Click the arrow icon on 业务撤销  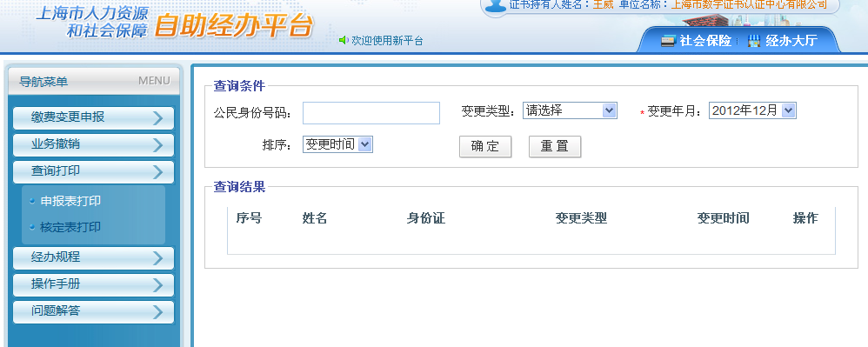coord(157,145)
